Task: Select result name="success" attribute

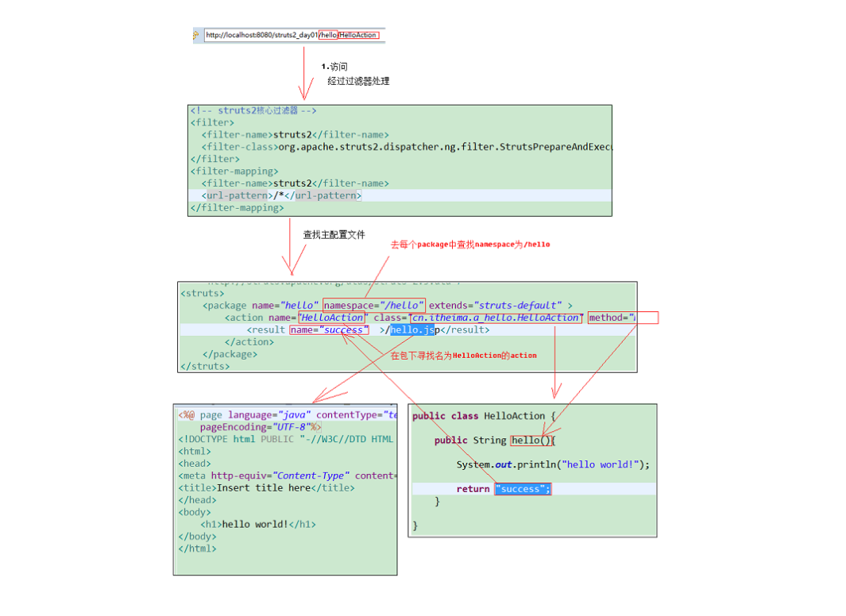Action: [x=329, y=329]
